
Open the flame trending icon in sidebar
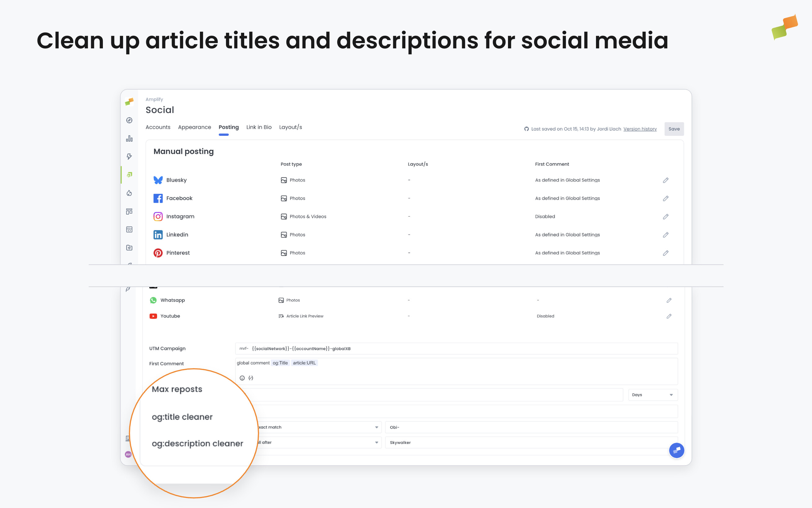pos(129,193)
